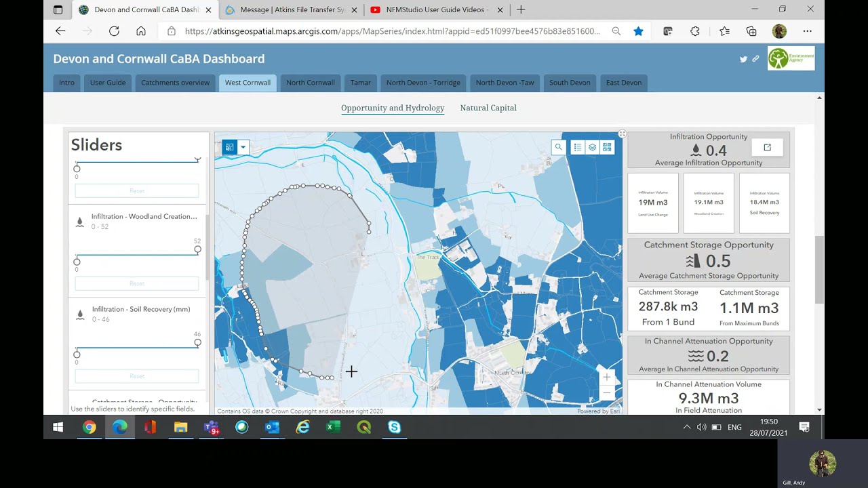
Task: Click the 9.3M m3 In Field Attenuation value
Action: (x=709, y=400)
